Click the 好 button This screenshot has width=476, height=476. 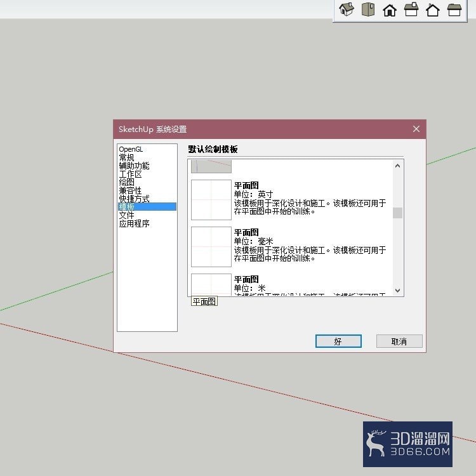coord(338,341)
